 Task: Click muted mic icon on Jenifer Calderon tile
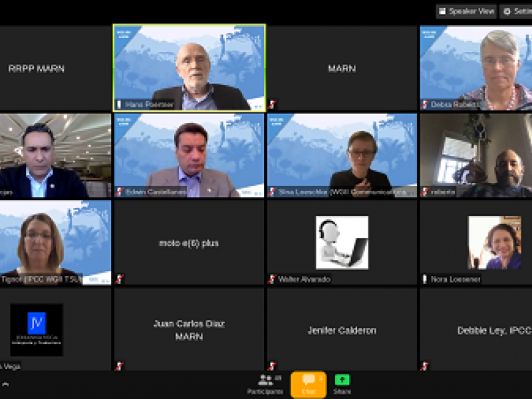[272, 366]
